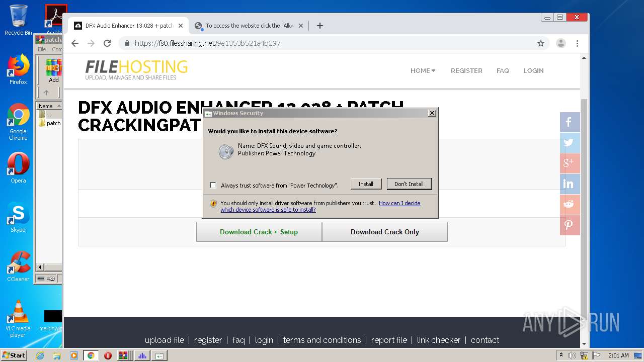
Task: Open Action Center flag tray icon
Action: [596, 355]
